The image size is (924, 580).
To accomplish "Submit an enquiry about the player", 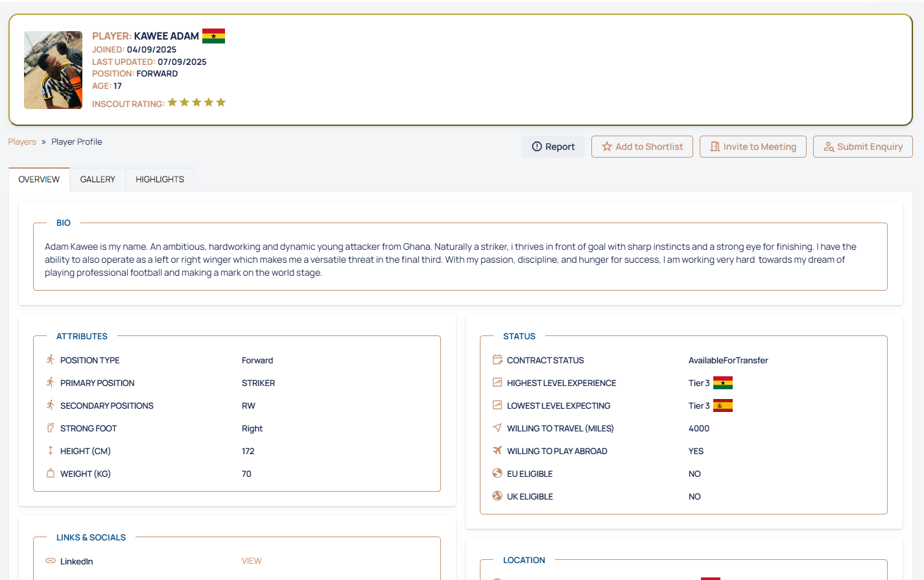I will [863, 147].
